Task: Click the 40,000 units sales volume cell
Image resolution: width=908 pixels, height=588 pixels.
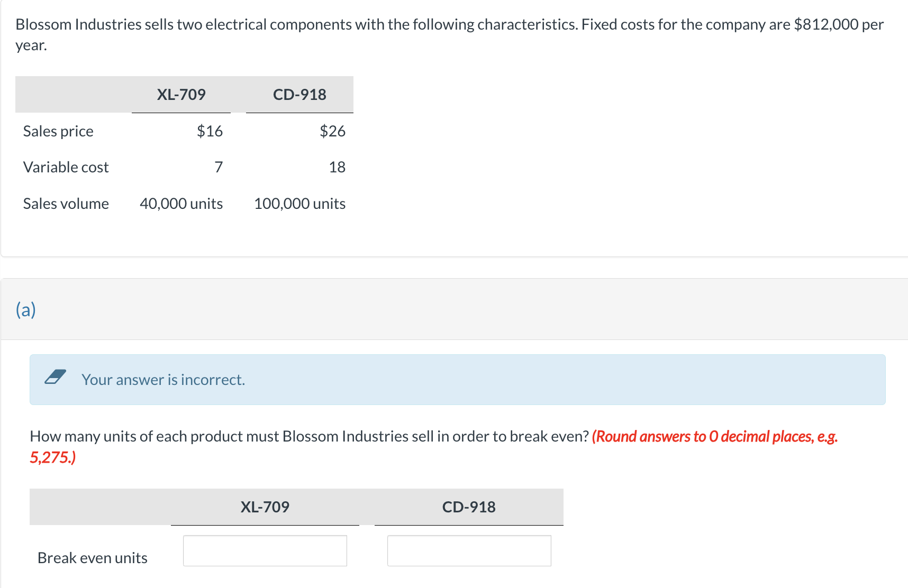Action: coord(181,204)
